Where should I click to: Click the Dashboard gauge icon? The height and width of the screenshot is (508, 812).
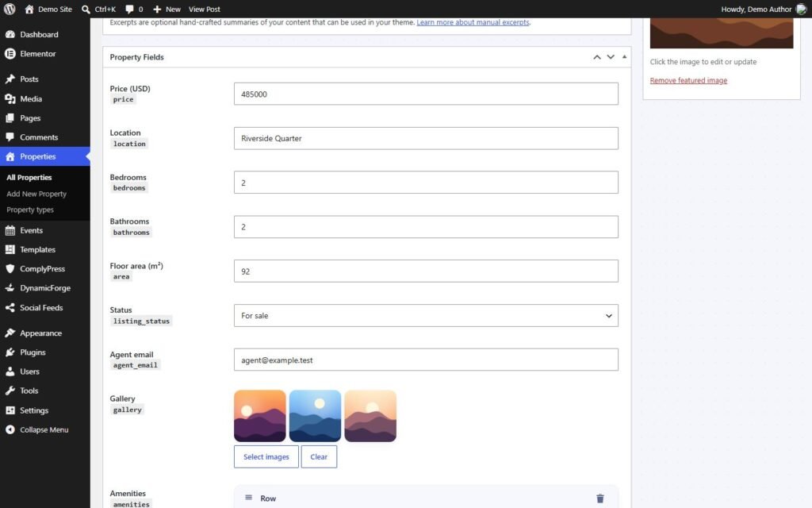[x=10, y=34]
